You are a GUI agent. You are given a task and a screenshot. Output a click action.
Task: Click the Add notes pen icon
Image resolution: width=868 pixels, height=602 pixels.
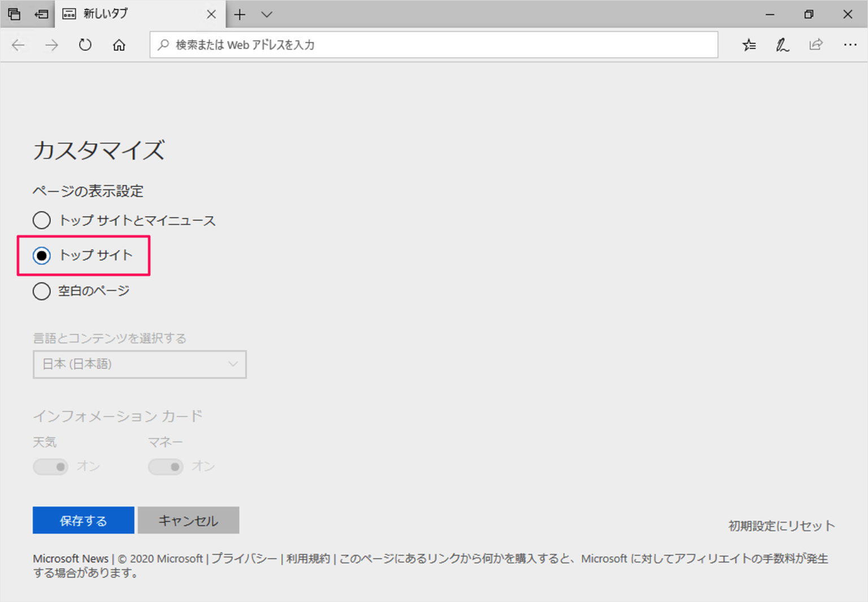tap(783, 45)
